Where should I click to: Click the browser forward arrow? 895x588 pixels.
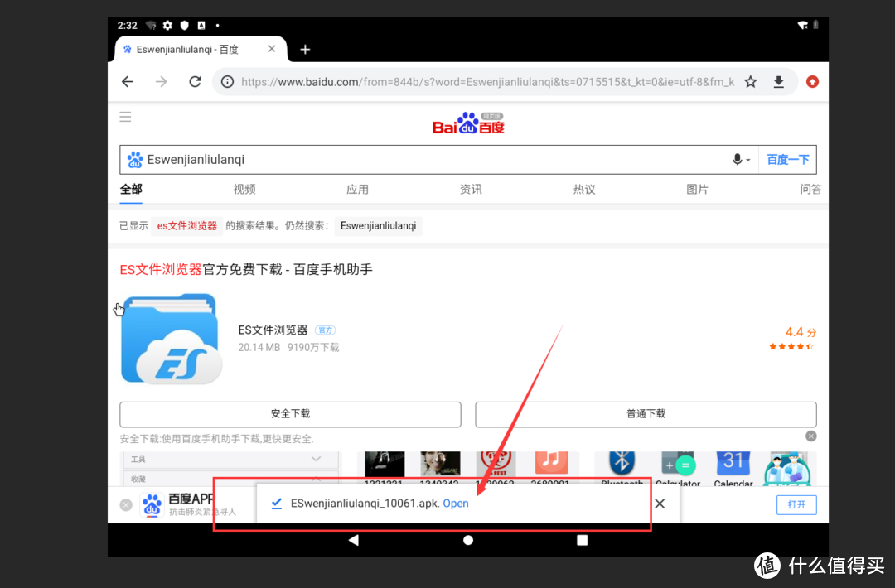pos(162,82)
